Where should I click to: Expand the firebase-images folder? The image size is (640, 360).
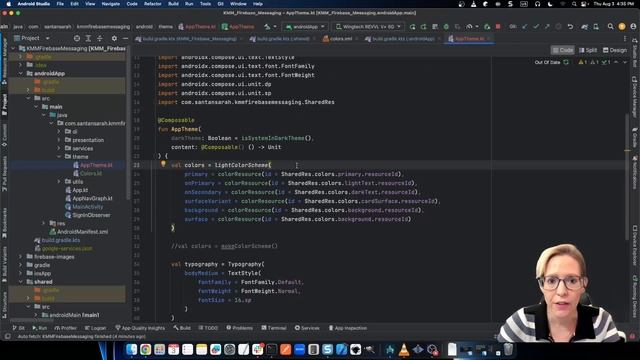click(20, 257)
